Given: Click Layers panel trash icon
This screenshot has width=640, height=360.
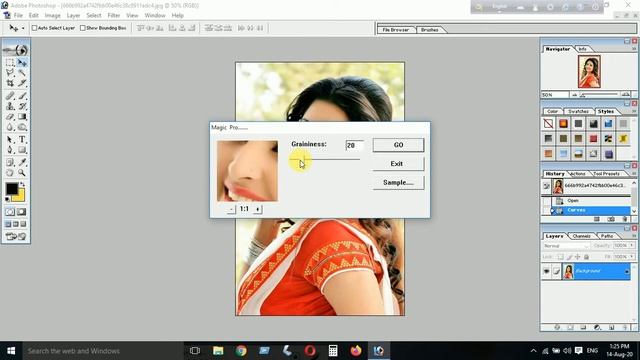Looking at the screenshot, I should [625, 327].
